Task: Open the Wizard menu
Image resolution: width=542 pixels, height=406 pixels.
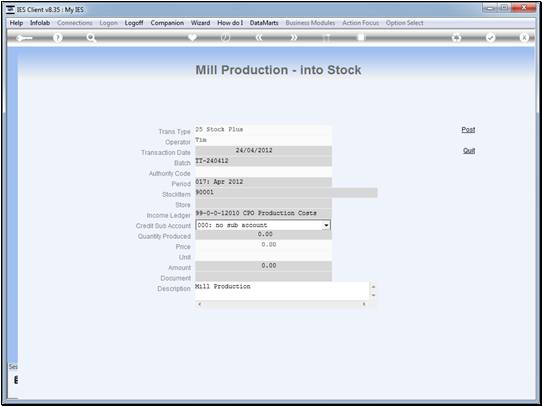Action: pos(200,23)
